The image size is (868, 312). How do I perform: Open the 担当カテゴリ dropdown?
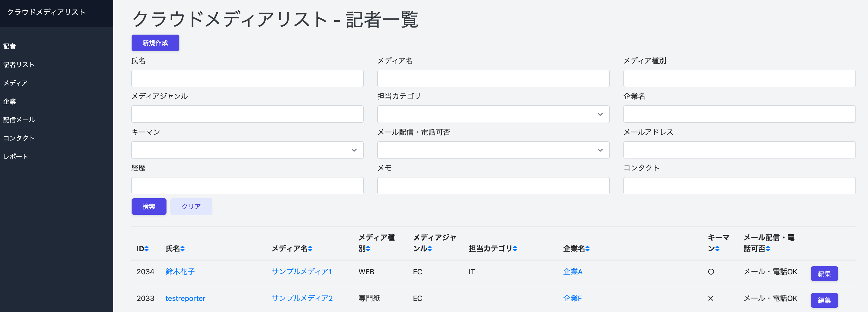[x=493, y=114]
